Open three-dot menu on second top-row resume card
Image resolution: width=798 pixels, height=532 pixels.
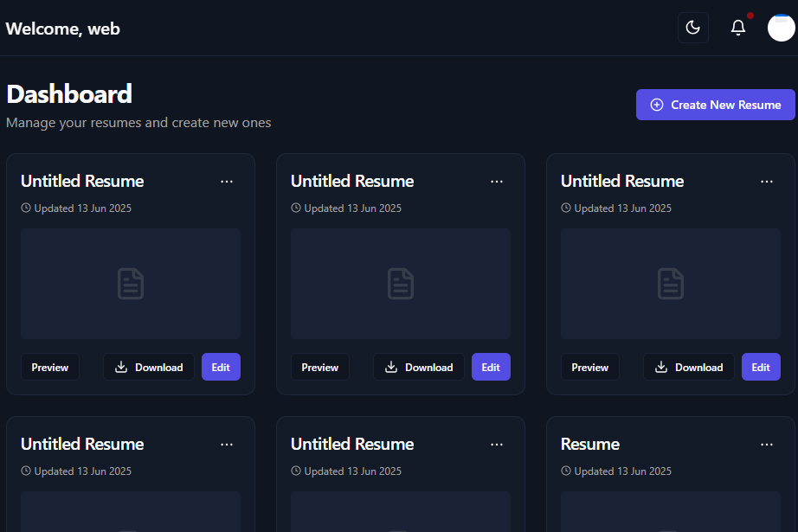pyautogui.click(x=497, y=182)
